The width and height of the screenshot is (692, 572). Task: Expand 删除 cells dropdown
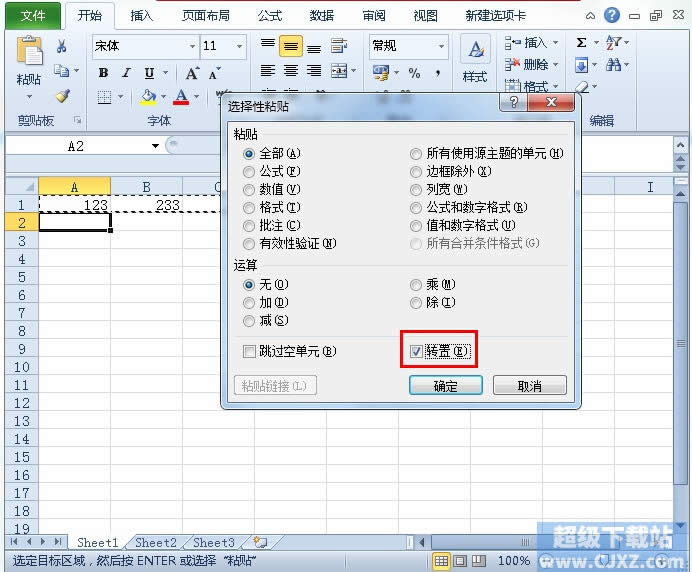coord(556,65)
